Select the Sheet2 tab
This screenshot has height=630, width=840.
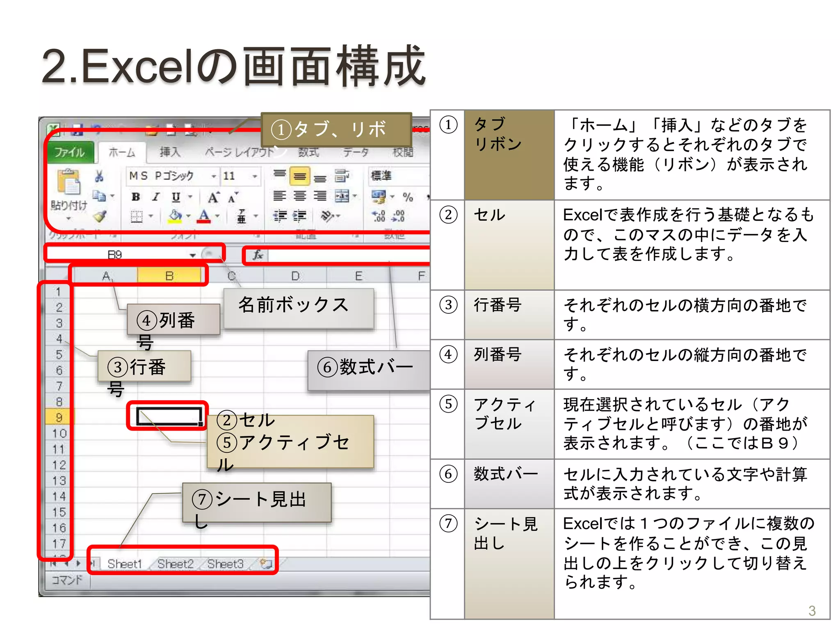[x=175, y=564]
